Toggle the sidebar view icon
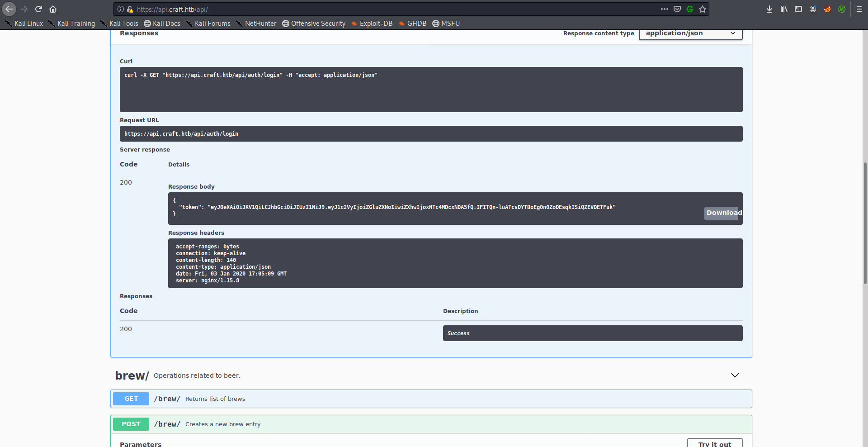Viewport: 868px width, 447px height. (798, 9)
